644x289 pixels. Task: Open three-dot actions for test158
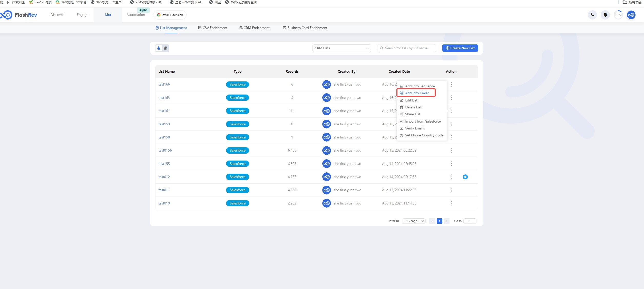tap(451, 137)
